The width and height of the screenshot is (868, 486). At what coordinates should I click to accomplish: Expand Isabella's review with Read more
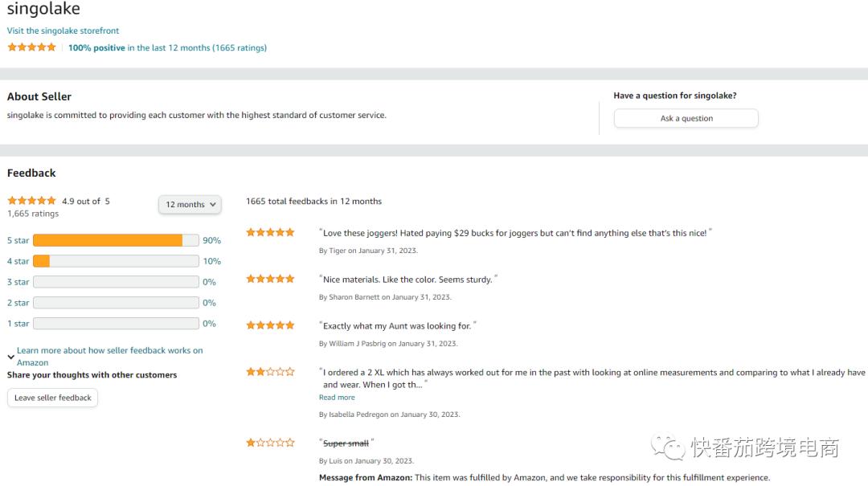(337, 398)
